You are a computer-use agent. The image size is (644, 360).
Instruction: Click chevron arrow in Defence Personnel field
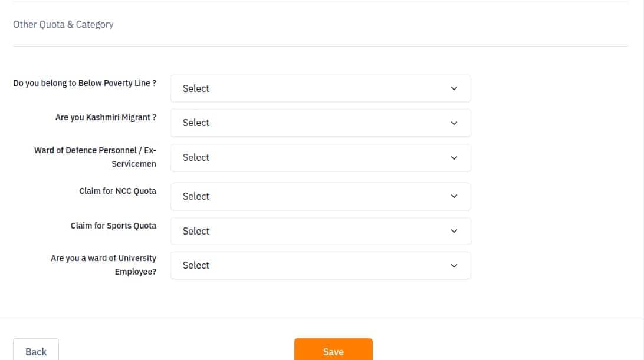(x=454, y=158)
